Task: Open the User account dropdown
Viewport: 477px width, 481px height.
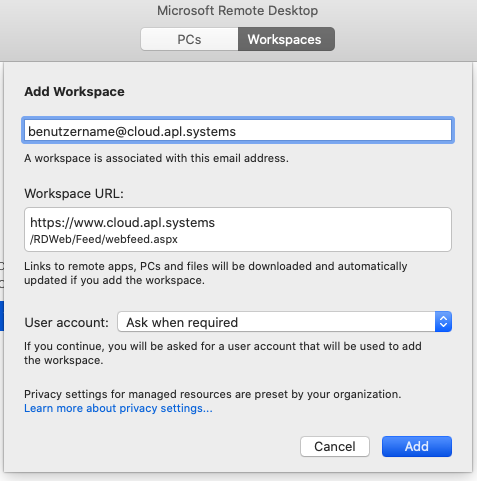Action: tap(284, 322)
